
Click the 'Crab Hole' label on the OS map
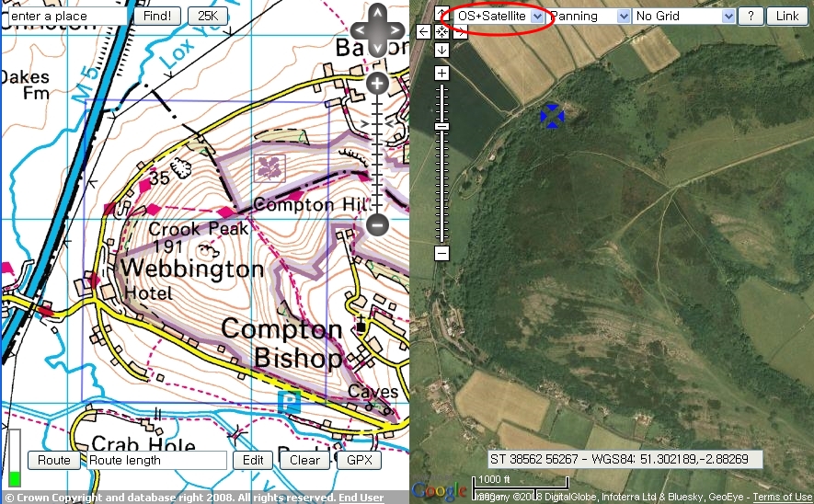(x=143, y=445)
